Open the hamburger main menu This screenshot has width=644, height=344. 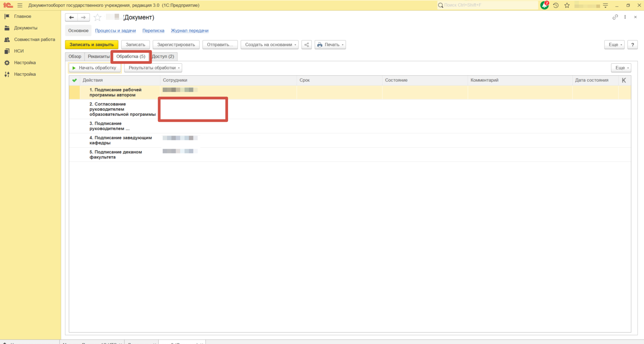coord(20,5)
